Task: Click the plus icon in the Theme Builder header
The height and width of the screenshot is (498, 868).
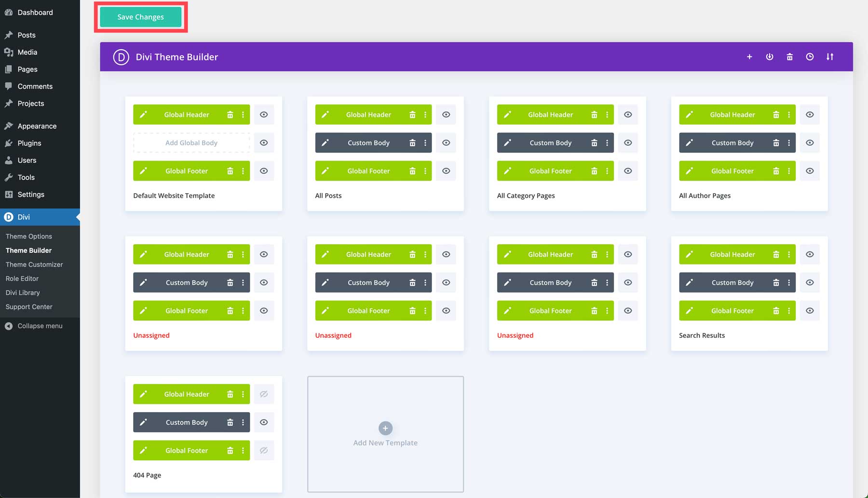Action: click(x=749, y=56)
